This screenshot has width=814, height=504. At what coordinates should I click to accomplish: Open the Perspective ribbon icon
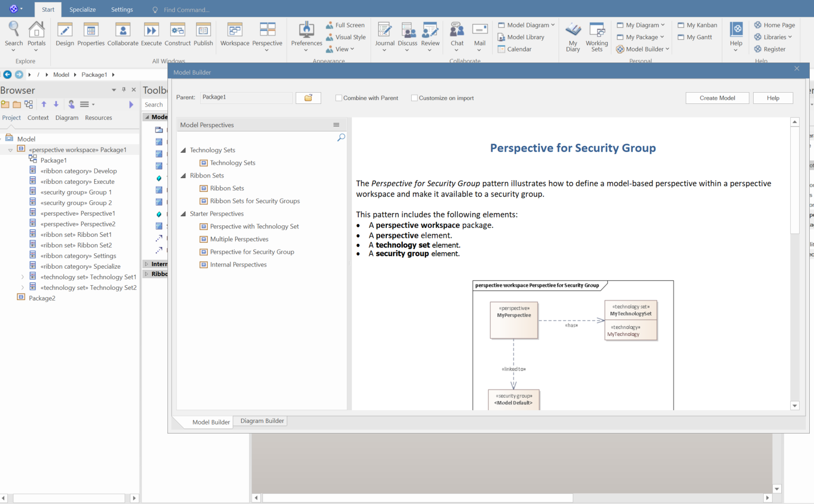coord(267,36)
